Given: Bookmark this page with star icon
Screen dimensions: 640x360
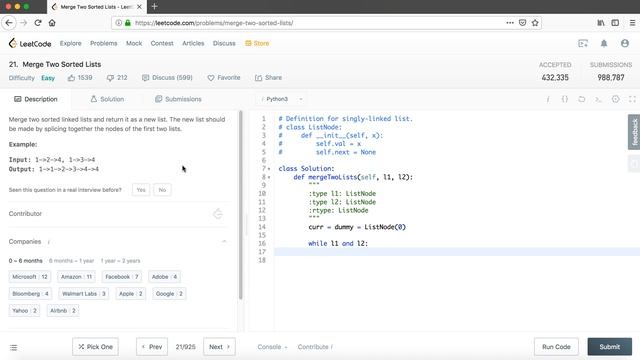Looking at the screenshot, I should [535, 23].
